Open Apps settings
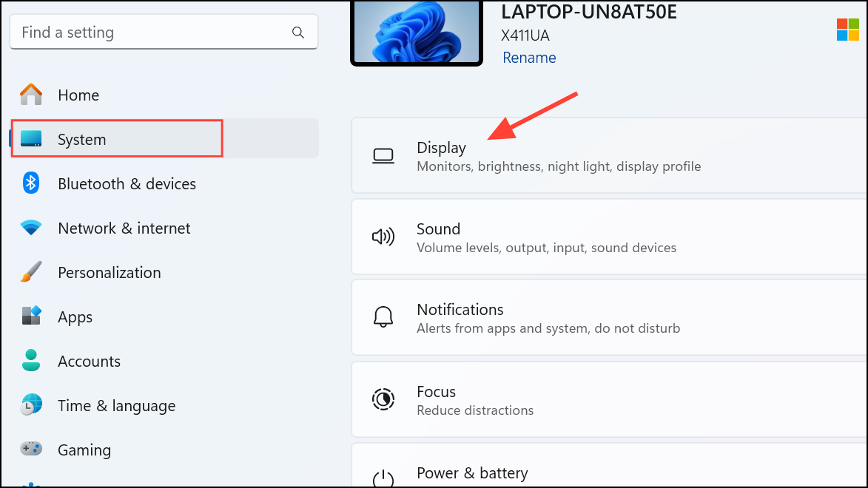Image resolution: width=868 pixels, height=488 pixels. click(164, 316)
